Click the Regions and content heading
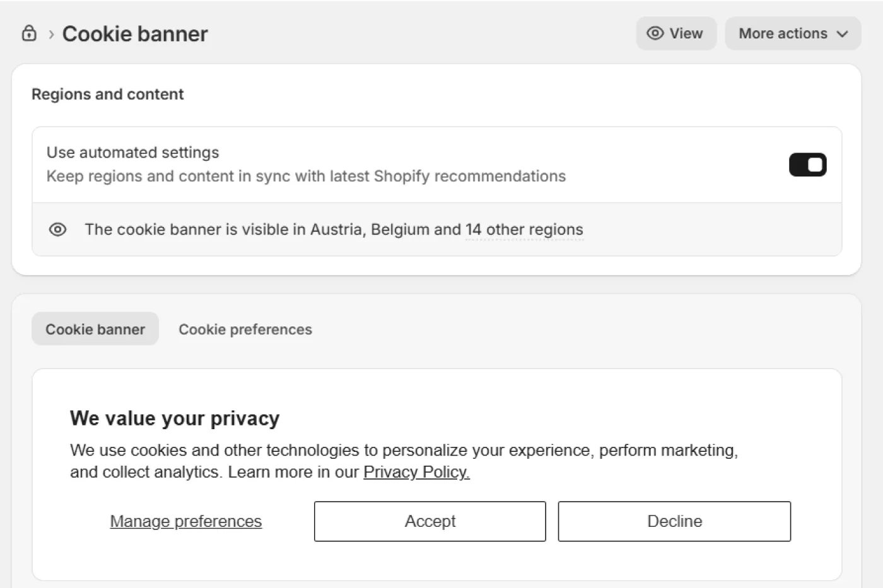Viewport: 883px width, 588px height. tap(108, 95)
